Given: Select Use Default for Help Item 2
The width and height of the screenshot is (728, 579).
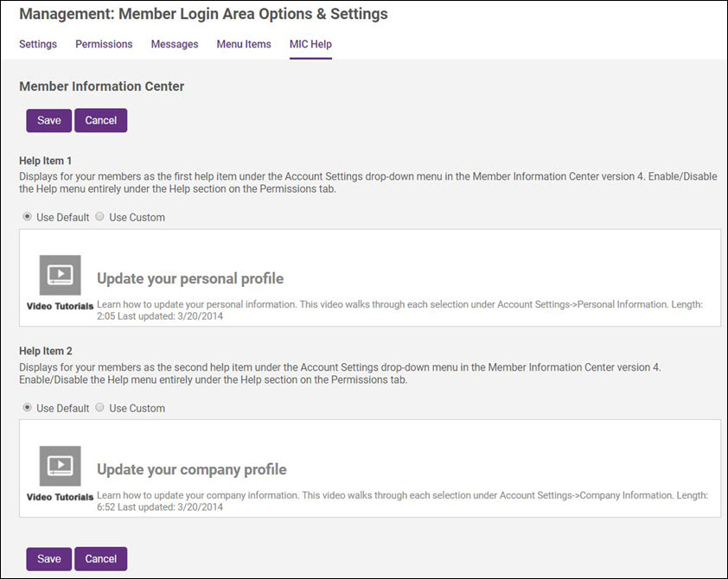Looking at the screenshot, I should pyautogui.click(x=26, y=408).
